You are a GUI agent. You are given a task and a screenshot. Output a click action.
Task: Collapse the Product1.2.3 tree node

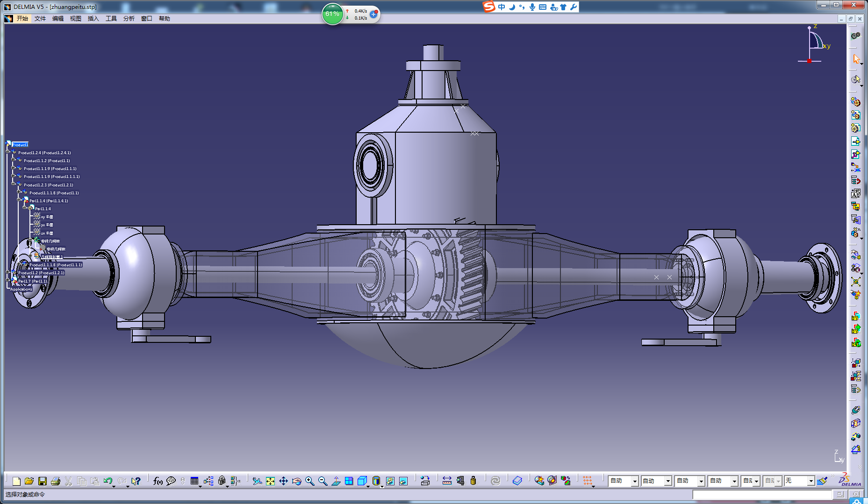14,185
